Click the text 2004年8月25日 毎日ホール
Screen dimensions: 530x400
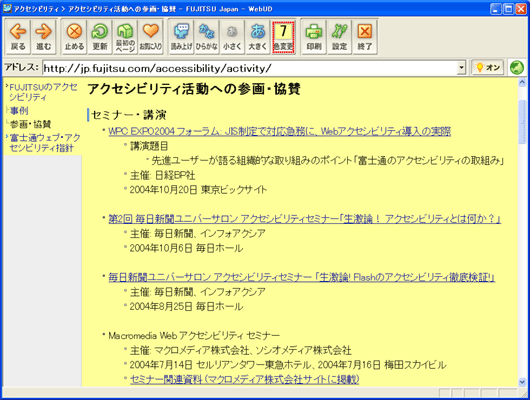[186, 306]
